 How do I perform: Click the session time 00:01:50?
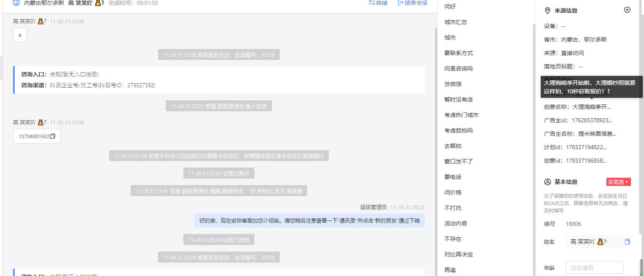[147, 3]
